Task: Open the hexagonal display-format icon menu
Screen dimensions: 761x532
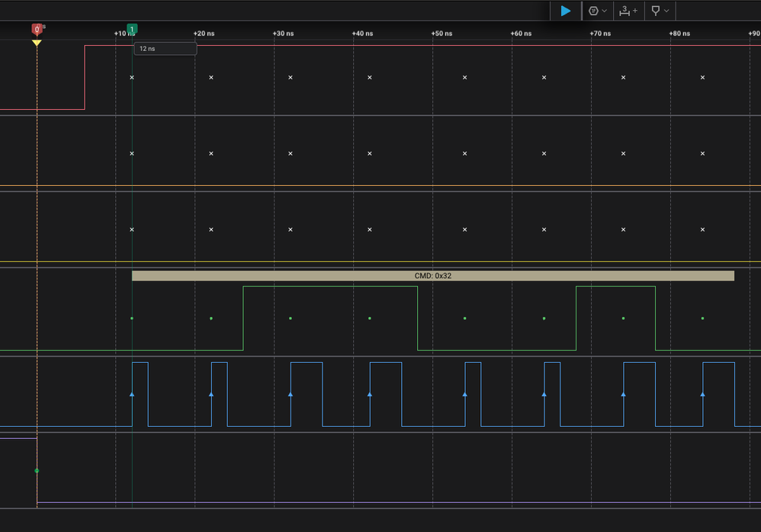Action: pos(593,11)
